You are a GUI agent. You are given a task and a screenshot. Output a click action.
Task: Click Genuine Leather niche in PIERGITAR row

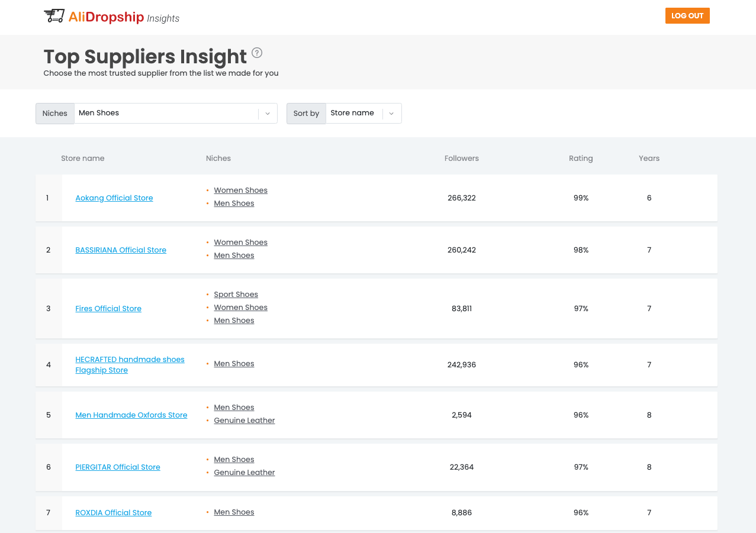click(x=244, y=473)
